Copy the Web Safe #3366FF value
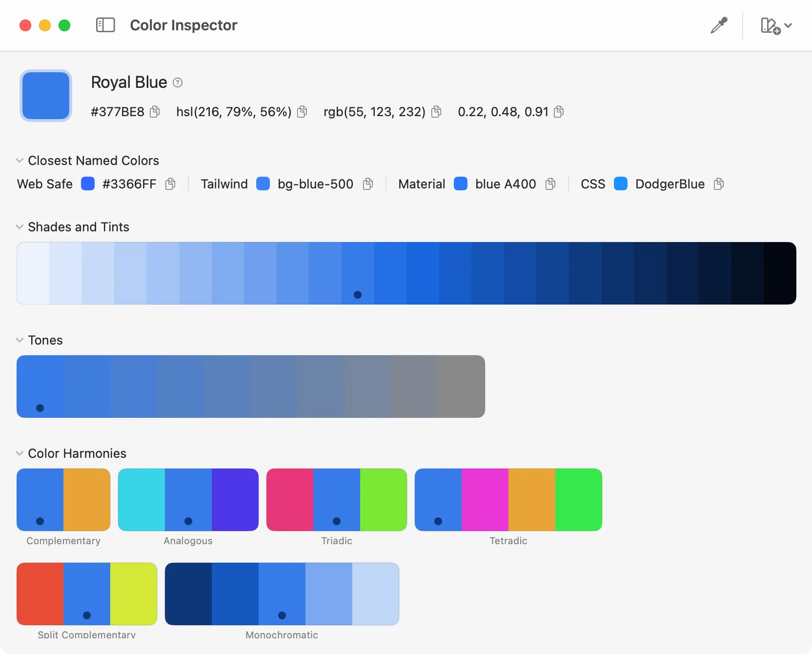This screenshot has height=654, width=812. click(170, 184)
